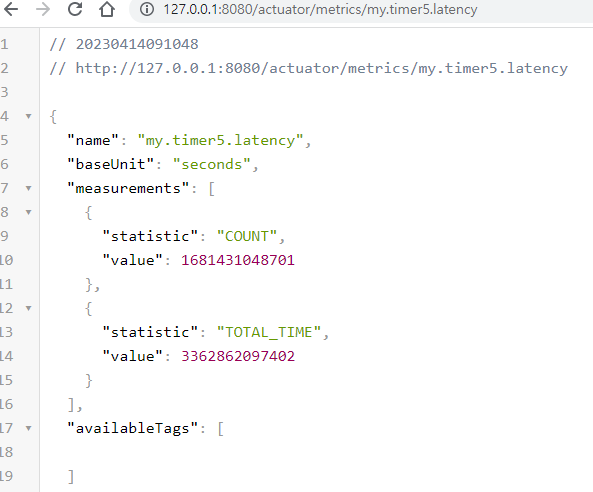Open the commented http URL on line 2
Screen dimensions: 593x492
pyautogui.click(x=321, y=68)
